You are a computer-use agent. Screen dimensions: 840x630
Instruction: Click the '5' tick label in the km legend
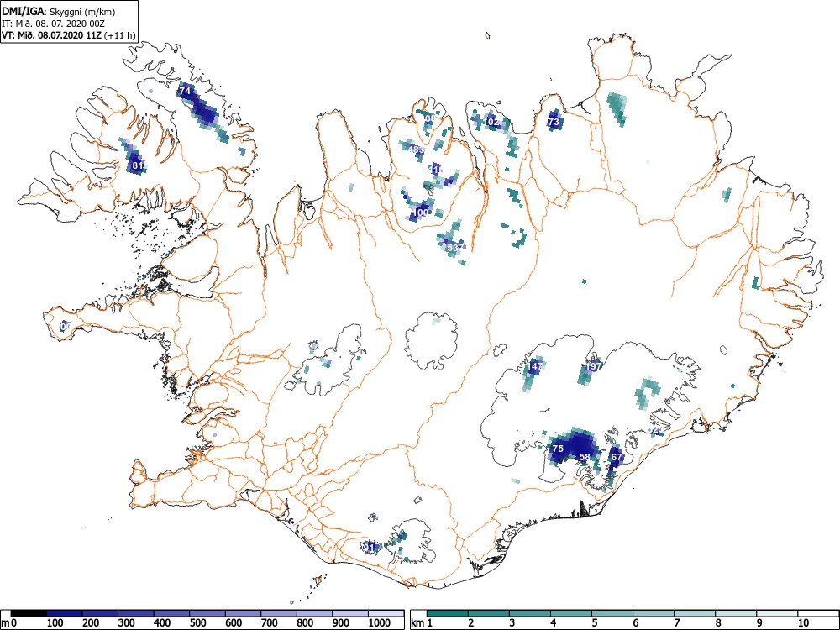pos(595,623)
